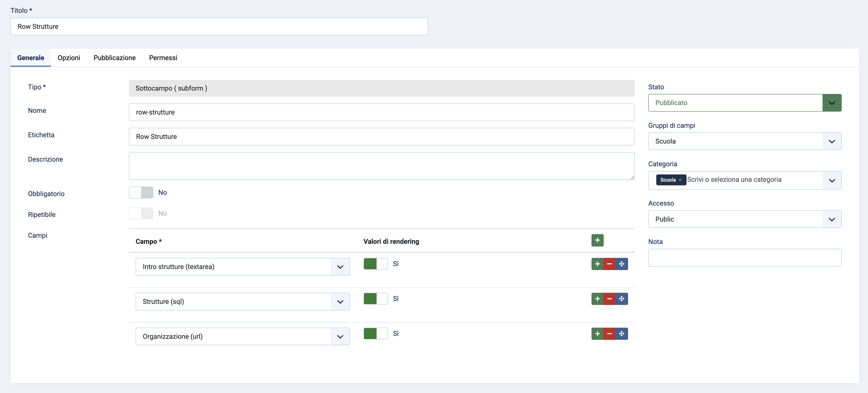Click the Gruppi di campi label
Viewport: 868px width, 393px height.
672,125
